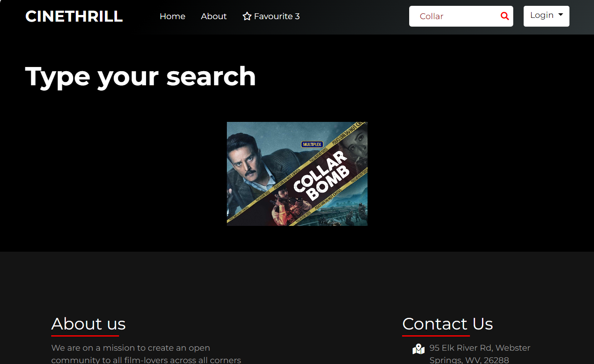Click the MULTIPLEX badge on the poster
Viewport: 594px width, 364px height.
click(312, 144)
